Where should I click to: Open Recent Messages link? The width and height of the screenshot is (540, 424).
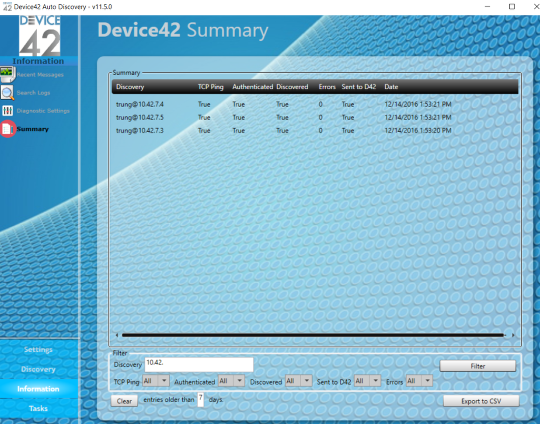[x=40, y=75]
